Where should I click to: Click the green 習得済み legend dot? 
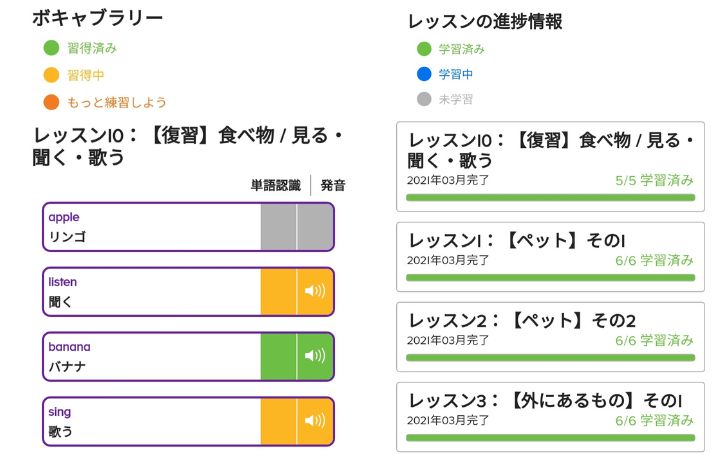(51, 48)
